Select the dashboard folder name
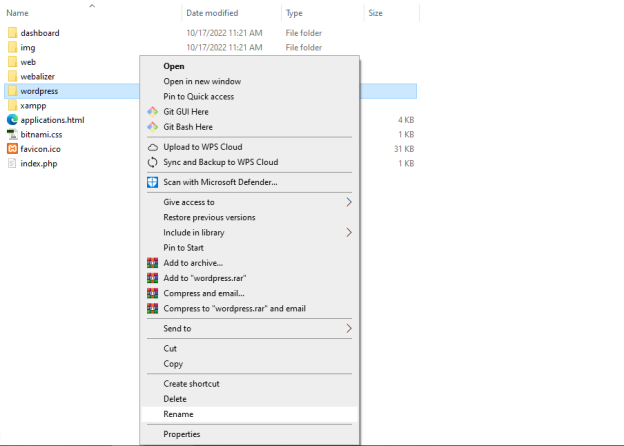Viewport: 624px width, 446px height. tap(40, 33)
